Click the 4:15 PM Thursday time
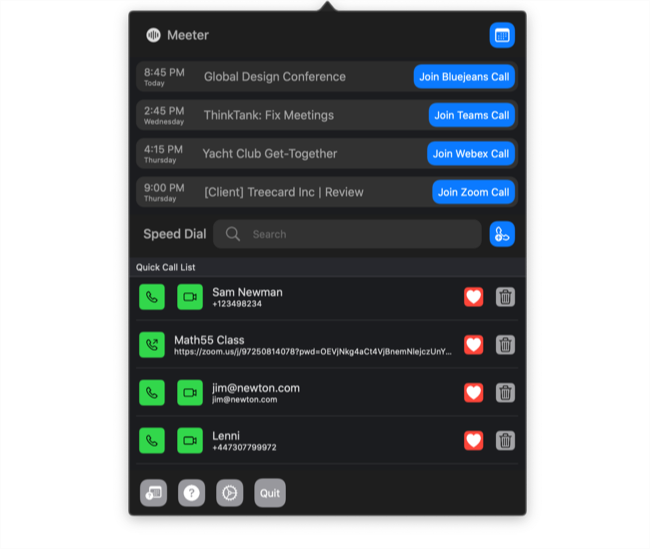 tap(163, 154)
